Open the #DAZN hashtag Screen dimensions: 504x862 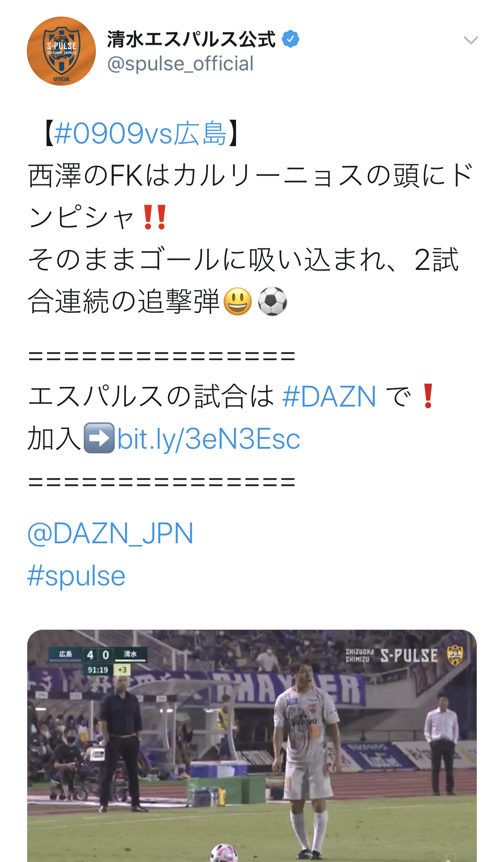click(329, 396)
